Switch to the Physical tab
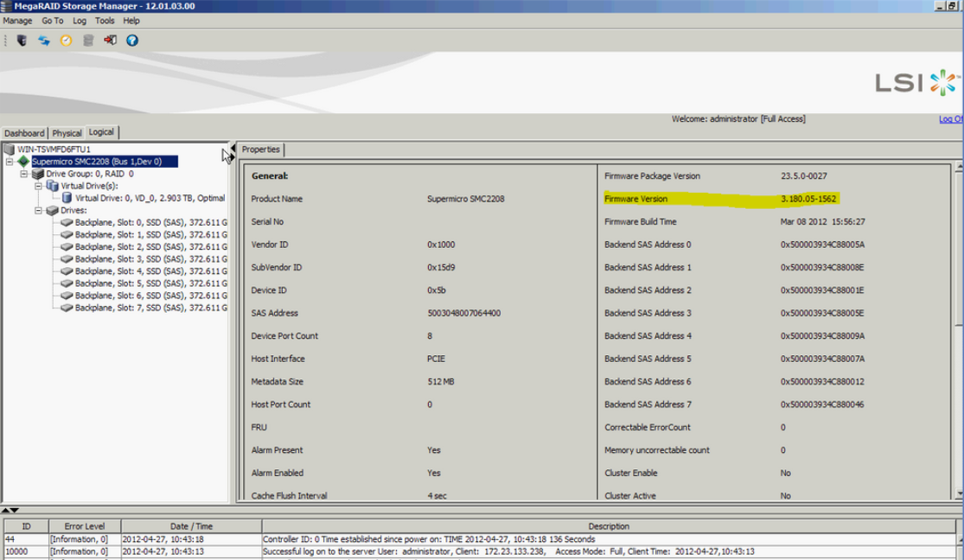This screenshot has height=560, width=964. click(67, 133)
